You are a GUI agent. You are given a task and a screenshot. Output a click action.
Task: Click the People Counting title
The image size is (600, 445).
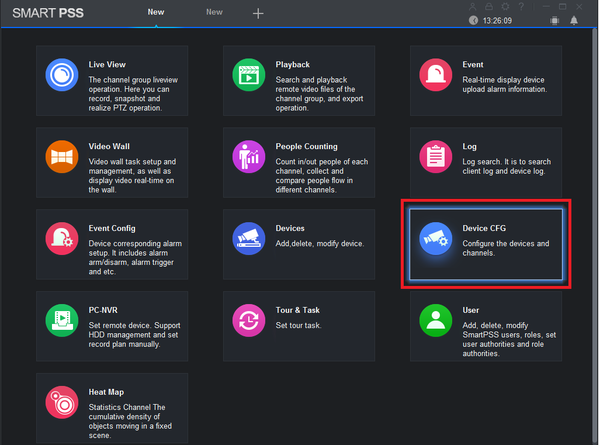(307, 147)
